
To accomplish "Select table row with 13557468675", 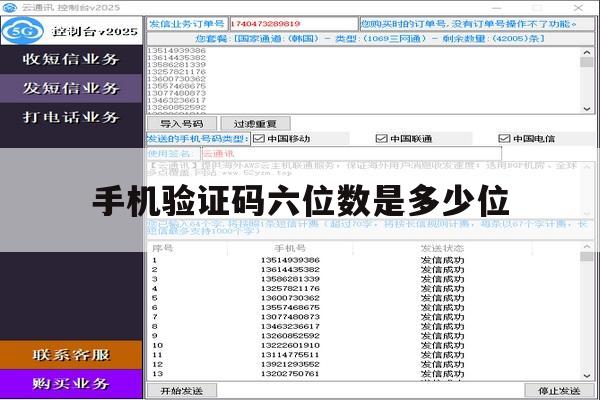I will (364, 307).
